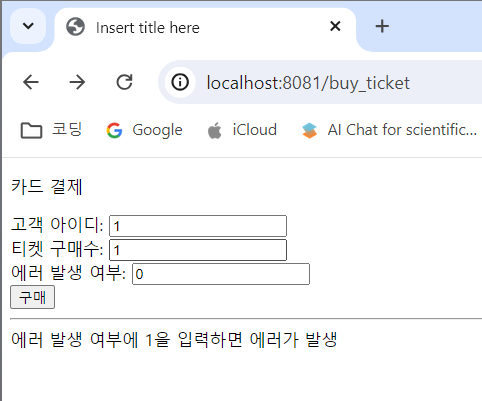Close the 'Insert title here' tab
This screenshot has height=401, width=482.
[x=335, y=26]
